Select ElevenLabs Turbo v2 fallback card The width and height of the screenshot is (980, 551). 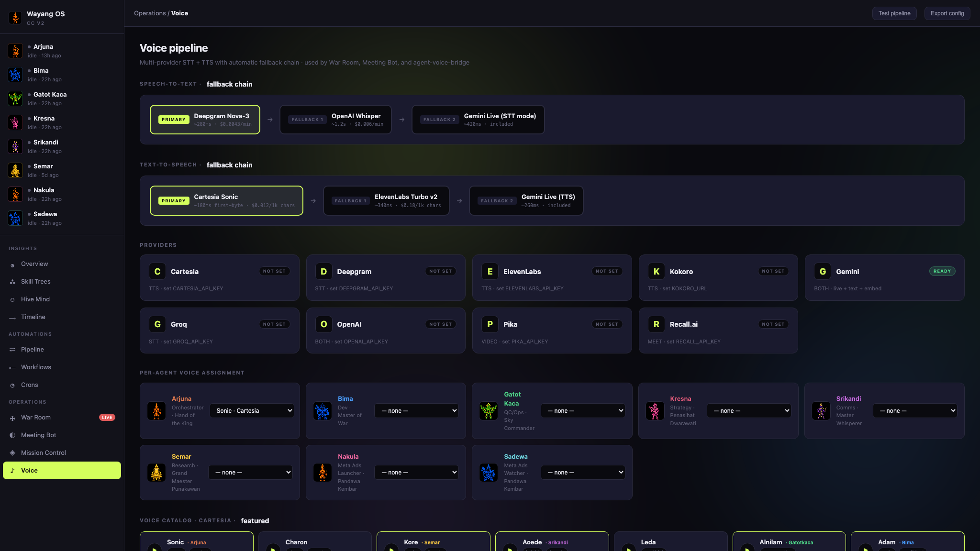(x=386, y=201)
